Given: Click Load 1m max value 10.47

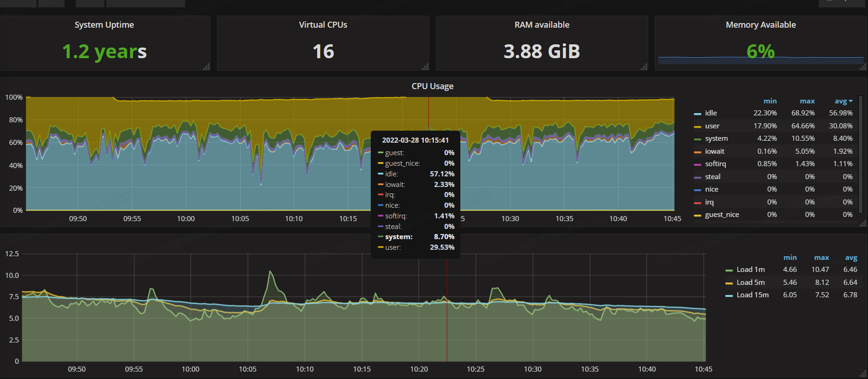Looking at the screenshot, I should click(x=820, y=270).
